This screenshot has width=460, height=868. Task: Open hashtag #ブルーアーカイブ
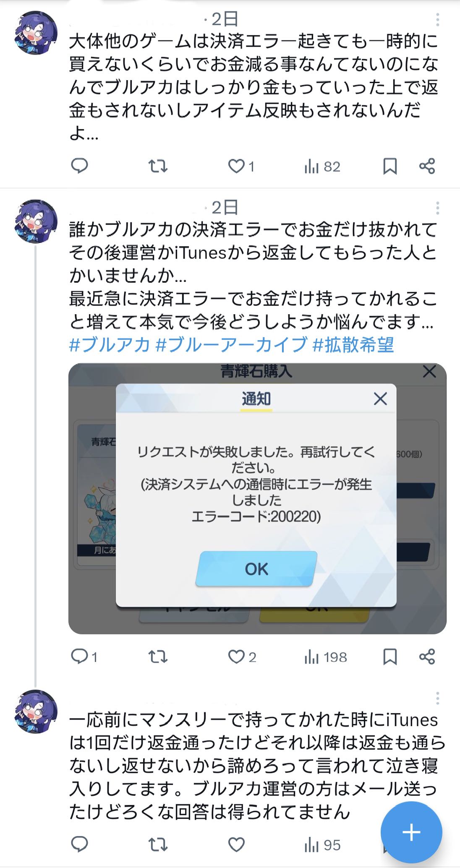tap(232, 345)
